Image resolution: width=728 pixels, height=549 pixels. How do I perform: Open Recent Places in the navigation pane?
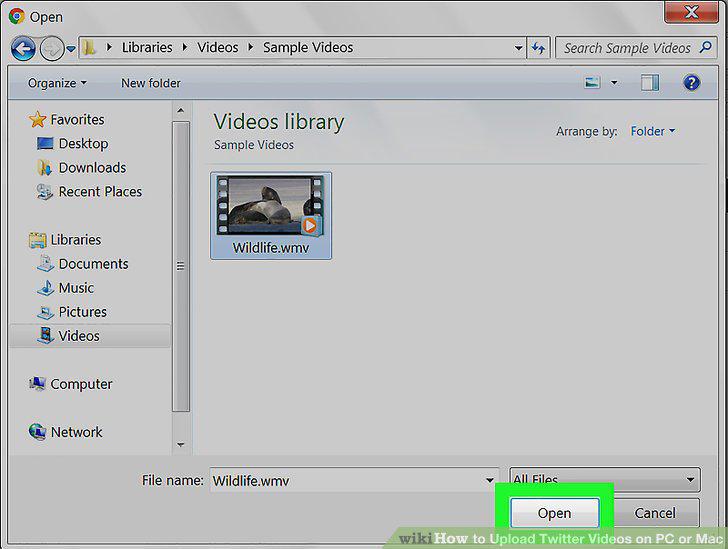(100, 192)
